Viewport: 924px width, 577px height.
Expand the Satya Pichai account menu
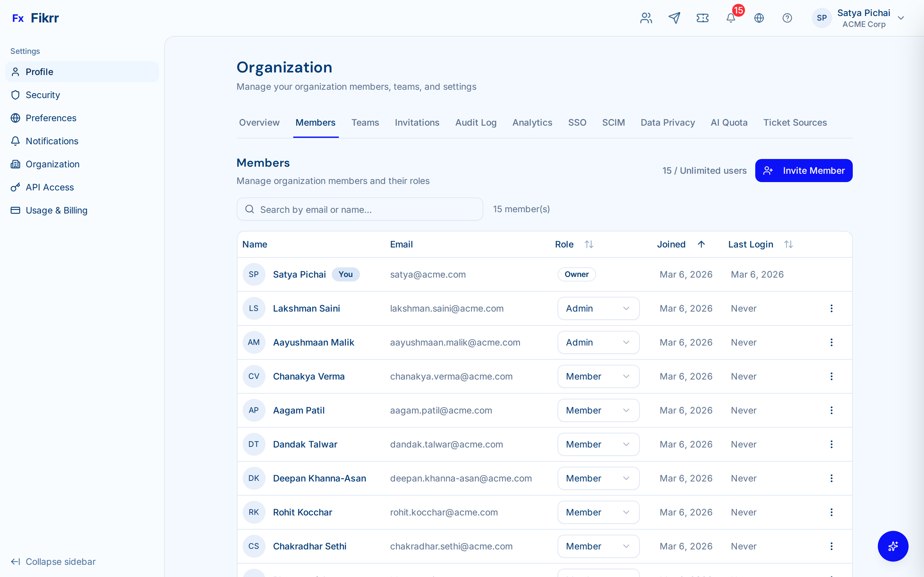tap(901, 18)
